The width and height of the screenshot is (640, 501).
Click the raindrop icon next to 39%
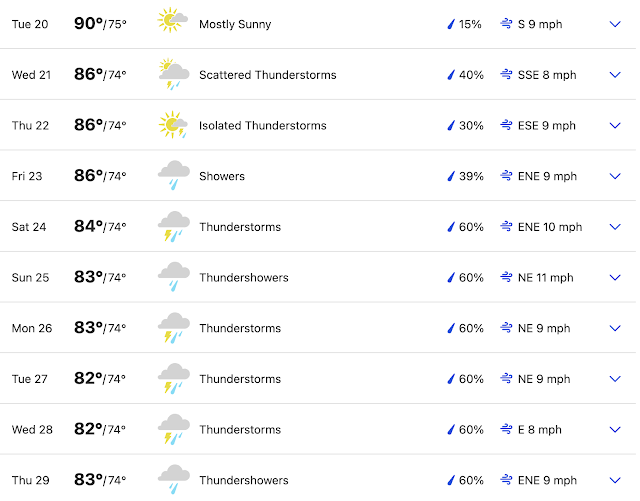(451, 176)
